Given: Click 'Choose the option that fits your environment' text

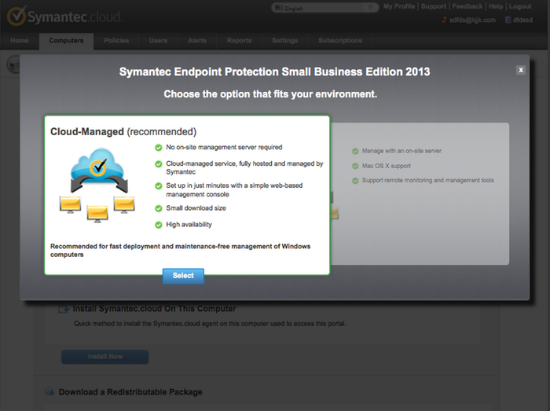Looking at the screenshot, I should [x=270, y=94].
